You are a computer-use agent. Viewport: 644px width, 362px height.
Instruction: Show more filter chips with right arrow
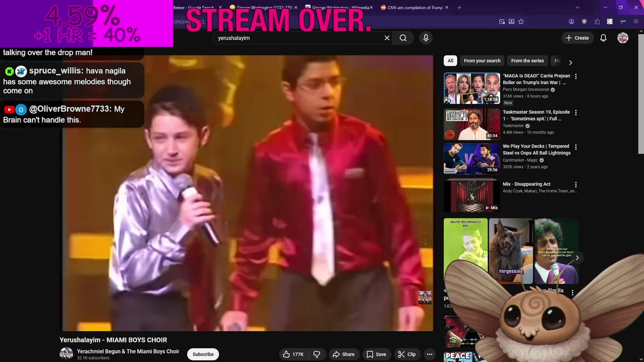pos(570,62)
